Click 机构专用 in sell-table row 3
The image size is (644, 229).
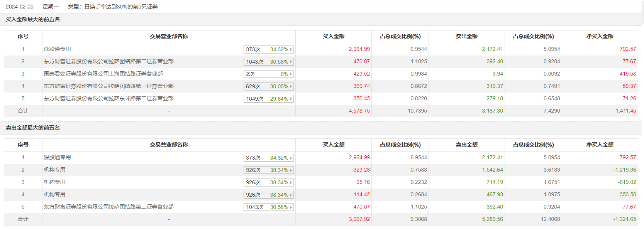pyautogui.click(x=54, y=182)
